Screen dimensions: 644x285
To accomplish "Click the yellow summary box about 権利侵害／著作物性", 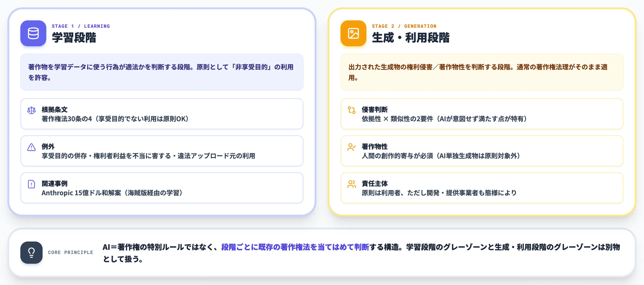I will [x=482, y=72].
